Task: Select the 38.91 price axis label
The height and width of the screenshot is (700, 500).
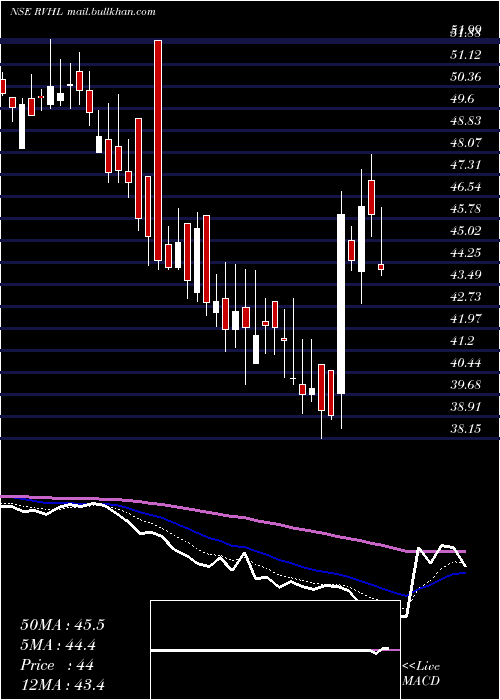Action: pyautogui.click(x=466, y=407)
